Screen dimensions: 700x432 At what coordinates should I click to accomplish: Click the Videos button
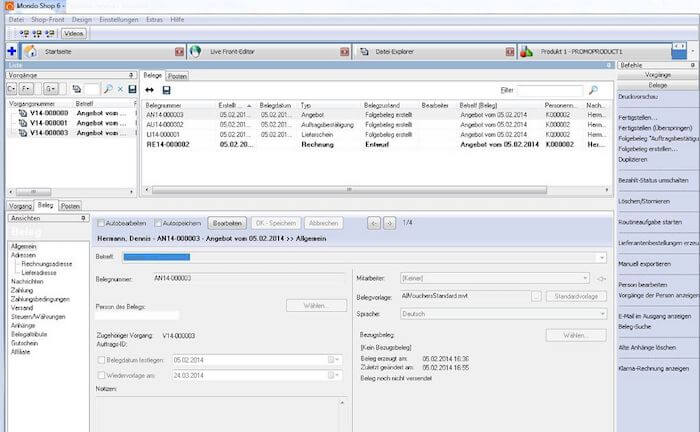pos(74,33)
